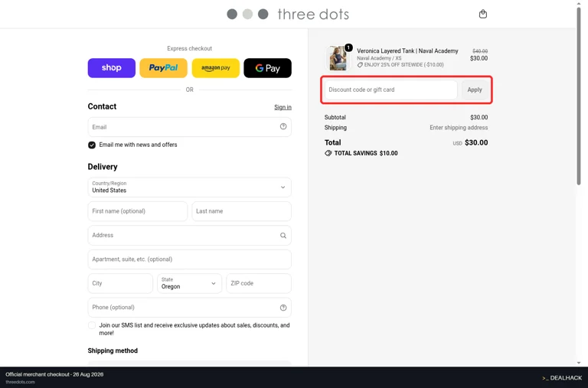This screenshot has width=588, height=388.
Task: Click the Apply discount button
Action: [475, 90]
